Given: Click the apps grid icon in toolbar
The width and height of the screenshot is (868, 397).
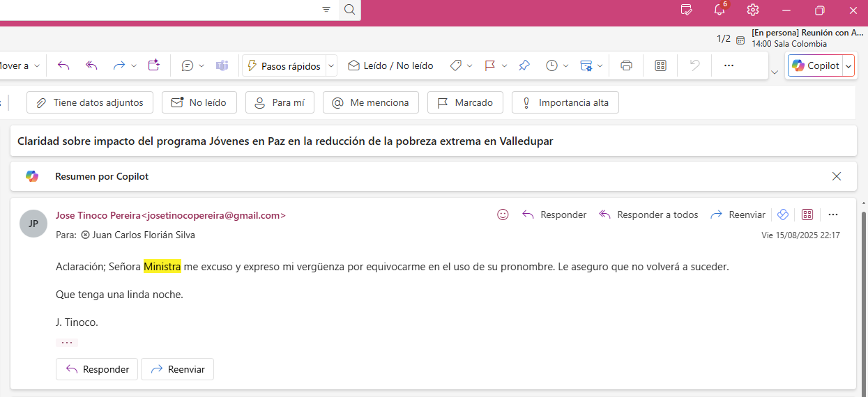Looking at the screenshot, I should coord(661,65).
